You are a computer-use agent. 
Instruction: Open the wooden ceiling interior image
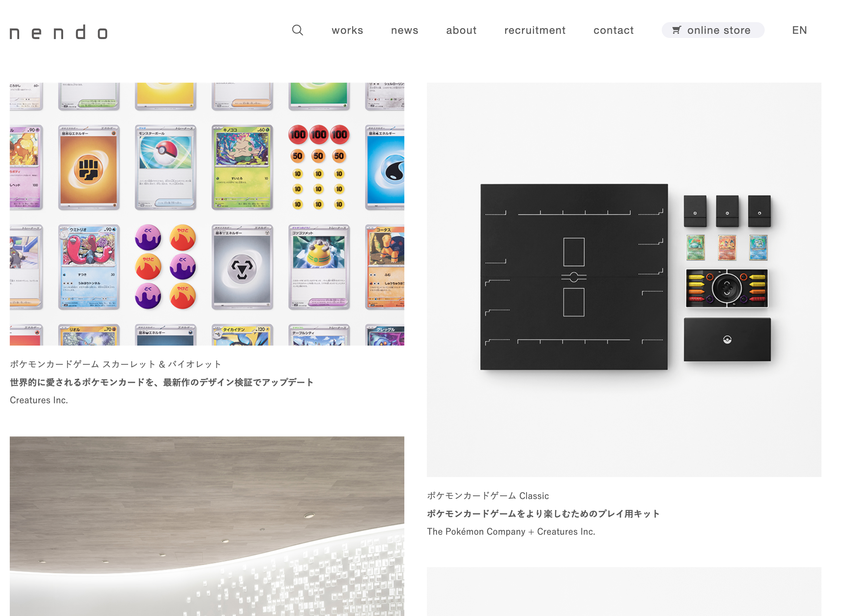(207, 526)
